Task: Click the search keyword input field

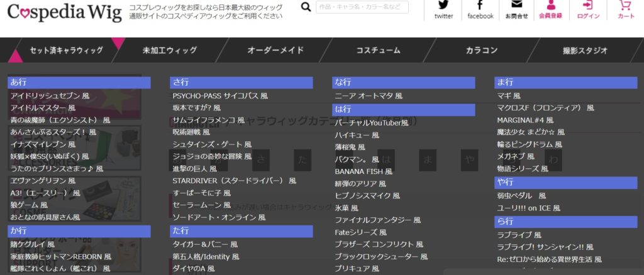Action: click(x=362, y=7)
